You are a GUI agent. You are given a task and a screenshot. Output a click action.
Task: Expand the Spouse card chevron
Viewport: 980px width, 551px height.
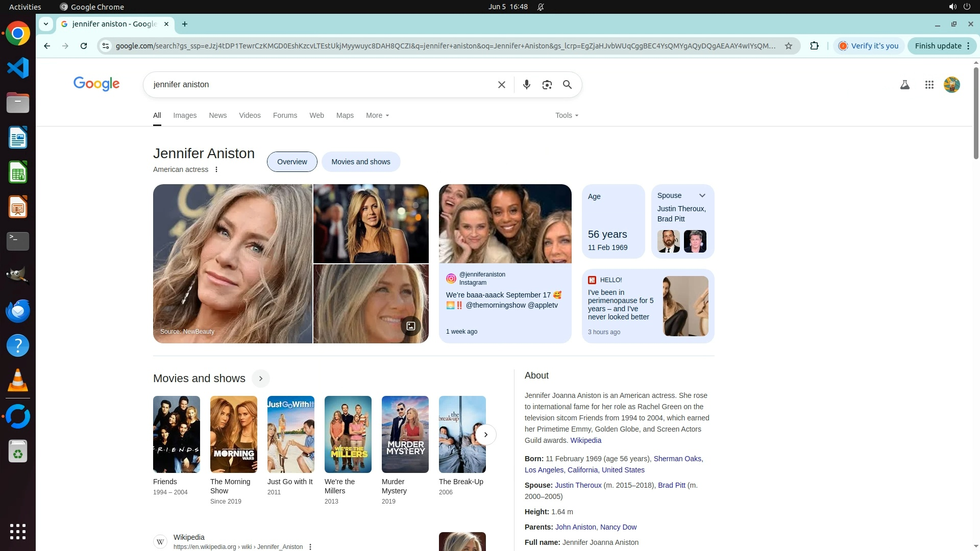(702, 195)
